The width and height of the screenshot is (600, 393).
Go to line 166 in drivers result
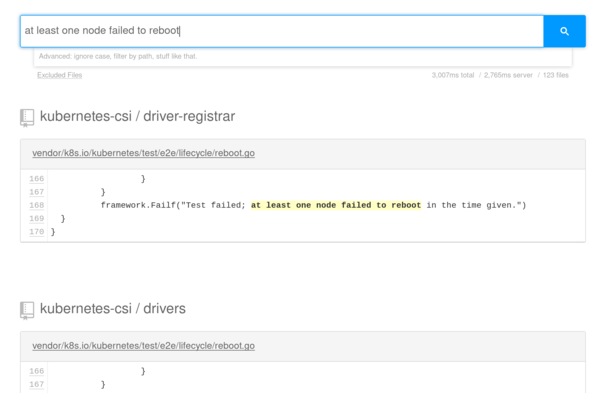pos(37,371)
